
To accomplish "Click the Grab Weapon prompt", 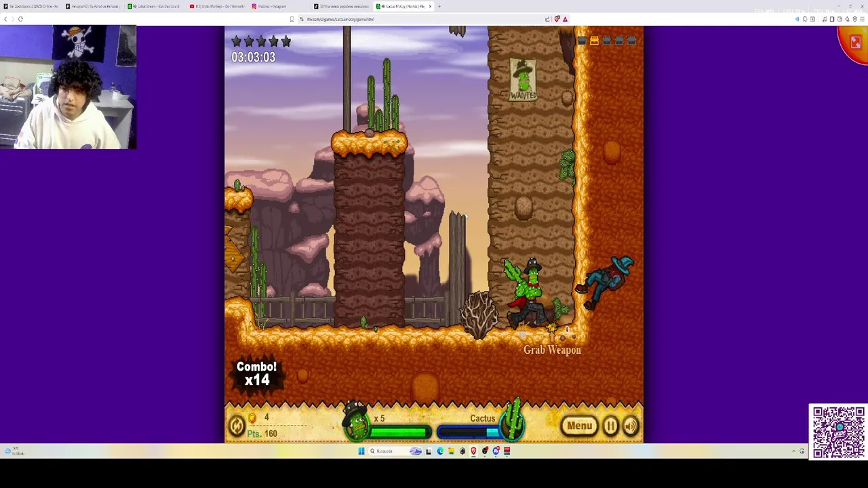I will pyautogui.click(x=552, y=350).
